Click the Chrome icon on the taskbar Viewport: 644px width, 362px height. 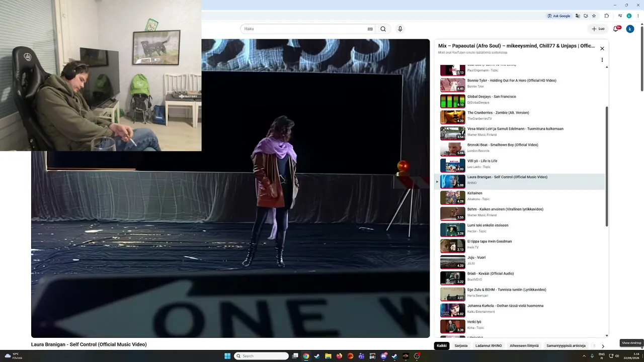tap(306, 356)
